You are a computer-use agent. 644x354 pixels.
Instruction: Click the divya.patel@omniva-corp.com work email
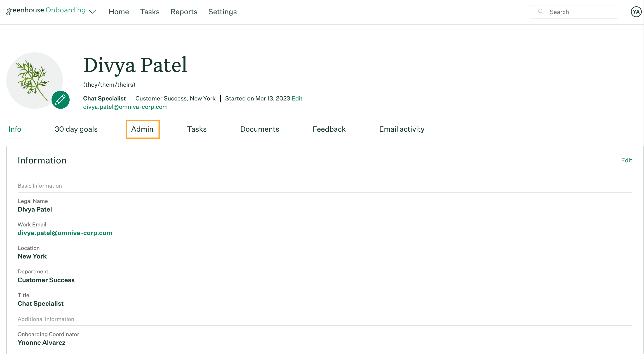[x=65, y=233]
